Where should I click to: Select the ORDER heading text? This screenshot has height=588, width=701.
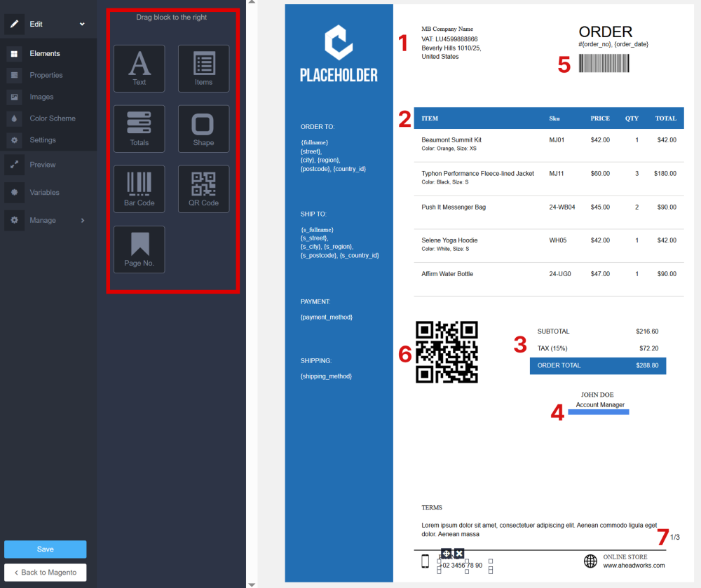click(x=606, y=32)
